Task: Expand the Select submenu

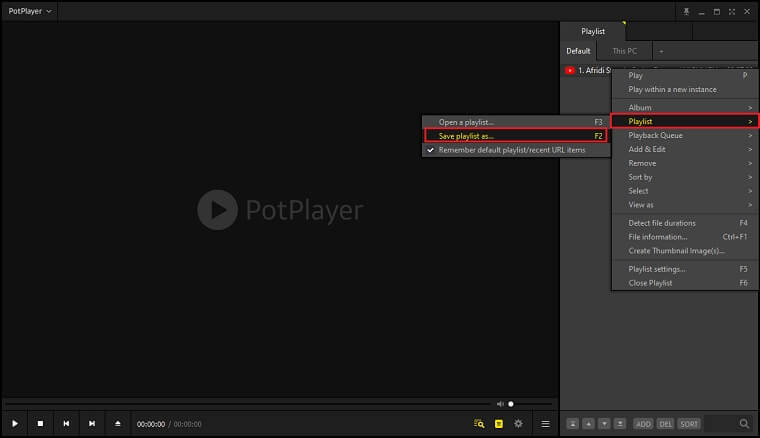Action: (x=685, y=191)
